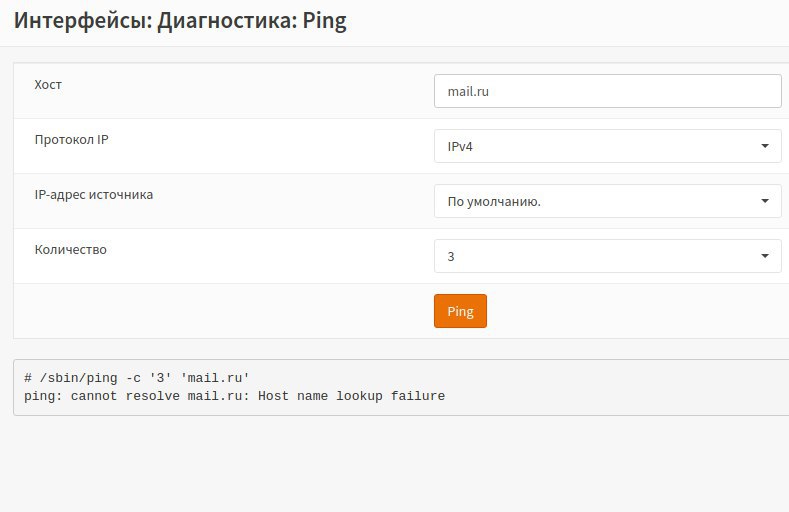The height and width of the screenshot is (512, 789).
Task: Click the 'Host name lookup failure' message
Action: point(351,396)
